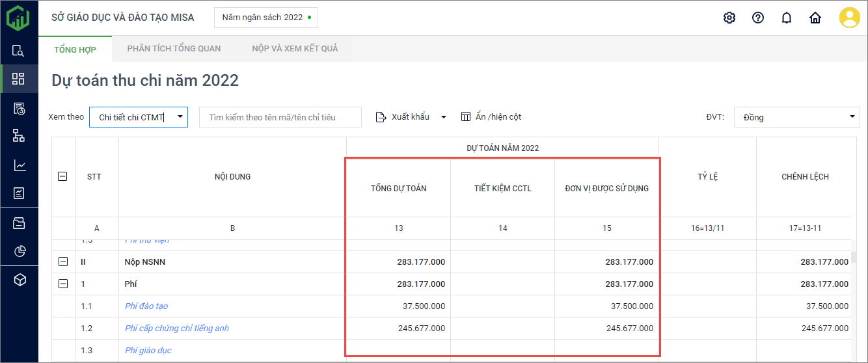
Task: Switch to Phân tích tổng quan tab
Action: (174, 49)
